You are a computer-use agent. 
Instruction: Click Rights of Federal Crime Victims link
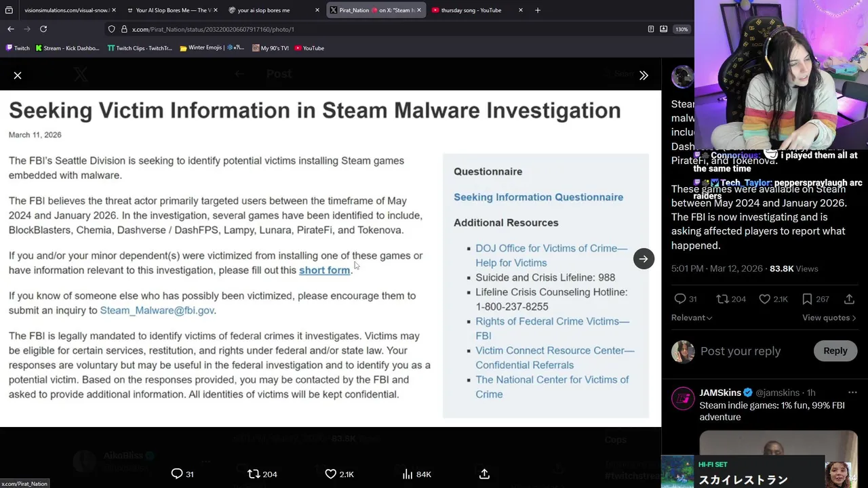coord(552,328)
